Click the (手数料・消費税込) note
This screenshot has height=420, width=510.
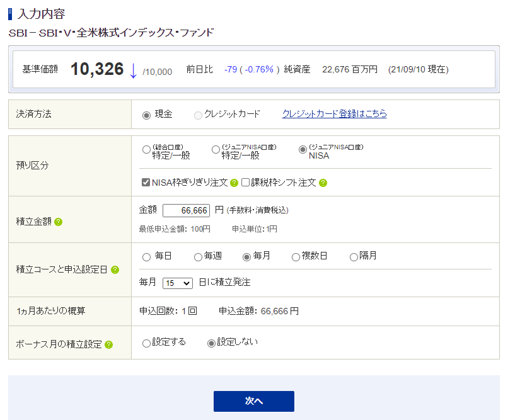pos(258,210)
